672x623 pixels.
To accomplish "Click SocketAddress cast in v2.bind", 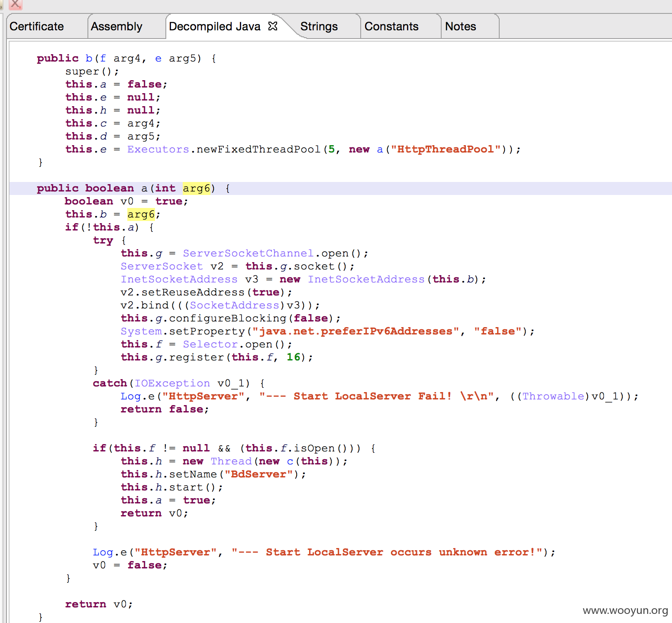I will pos(234,305).
